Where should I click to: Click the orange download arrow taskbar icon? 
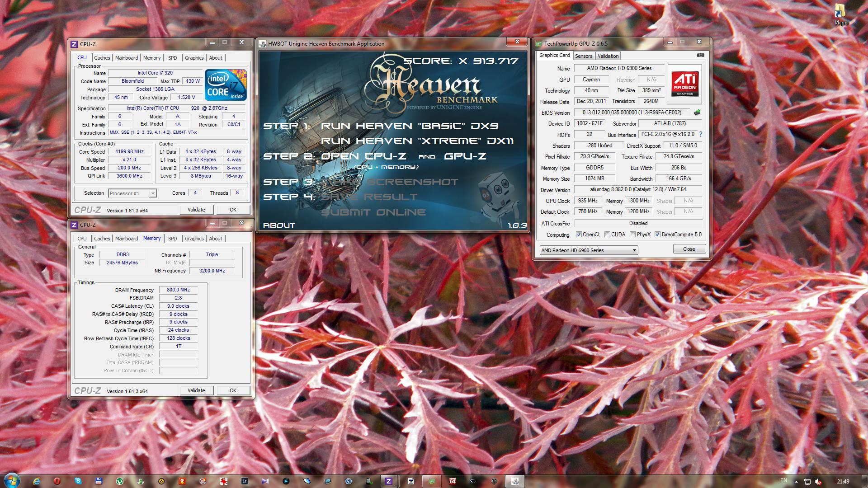tap(182, 481)
